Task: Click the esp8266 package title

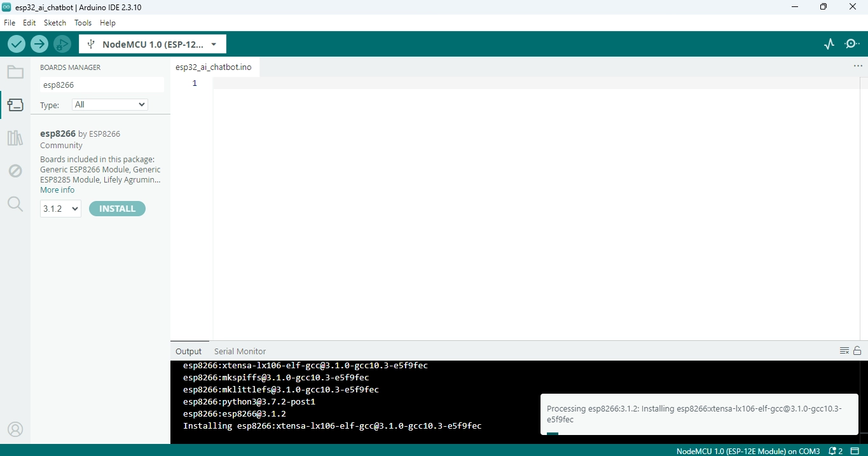Action: (58, 134)
